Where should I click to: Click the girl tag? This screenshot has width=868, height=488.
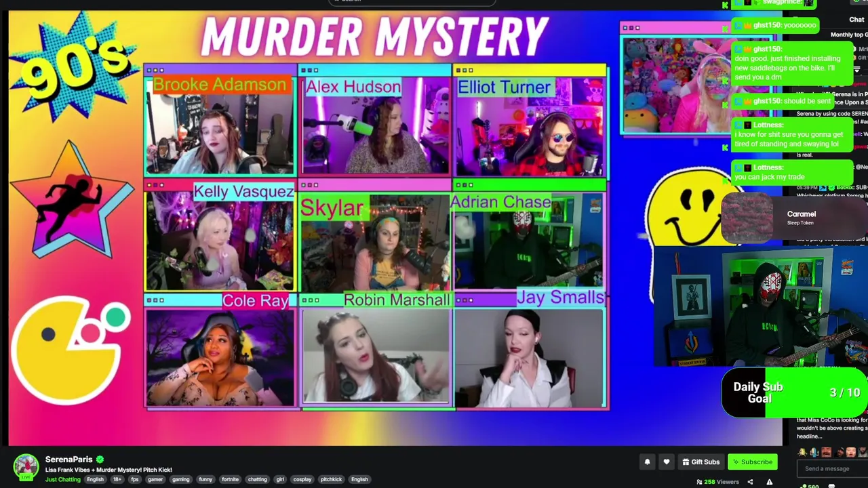pos(280,479)
